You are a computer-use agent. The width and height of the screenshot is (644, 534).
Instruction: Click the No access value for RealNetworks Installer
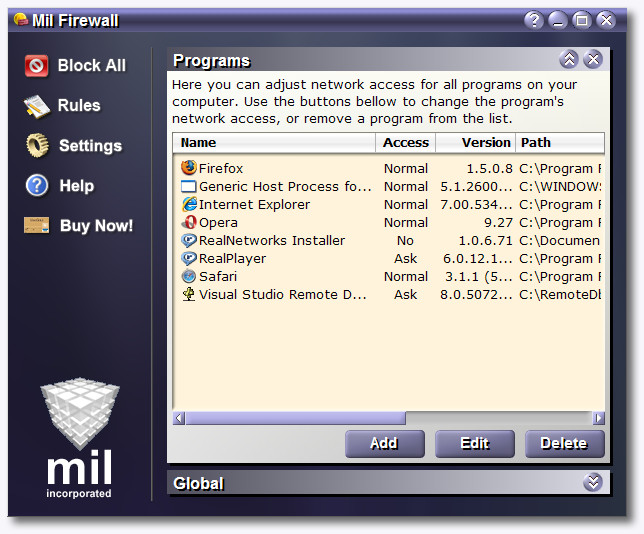[405, 241]
